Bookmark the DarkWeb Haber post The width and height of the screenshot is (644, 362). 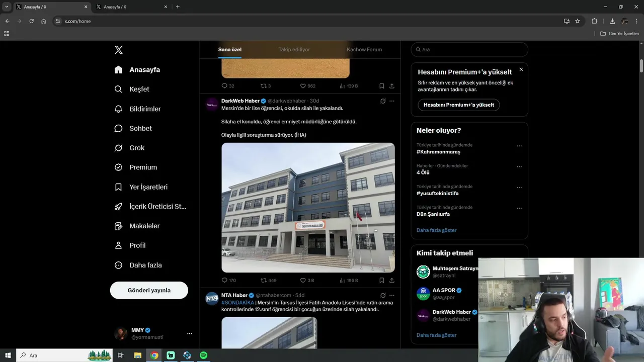click(x=382, y=280)
